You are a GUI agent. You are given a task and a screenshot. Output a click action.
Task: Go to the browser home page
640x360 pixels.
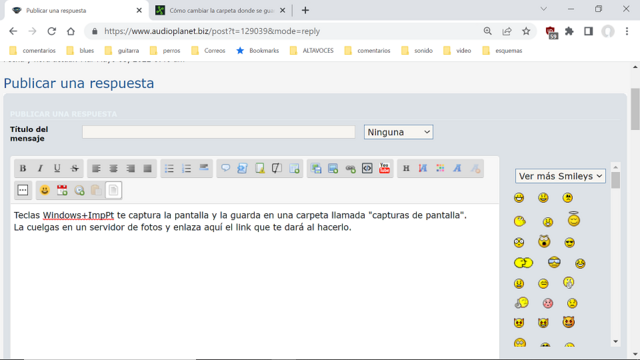point(71,31)
